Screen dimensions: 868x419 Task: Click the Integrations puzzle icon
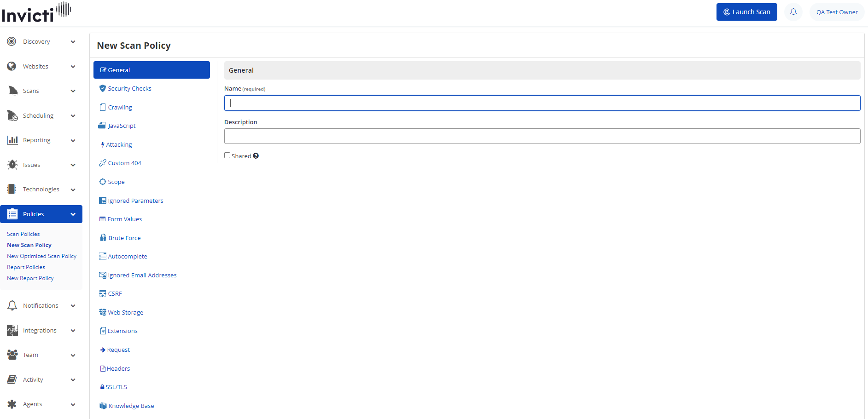coord(12,330)
